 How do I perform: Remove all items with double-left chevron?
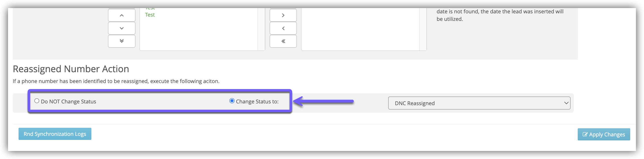[x=283, y=41]
